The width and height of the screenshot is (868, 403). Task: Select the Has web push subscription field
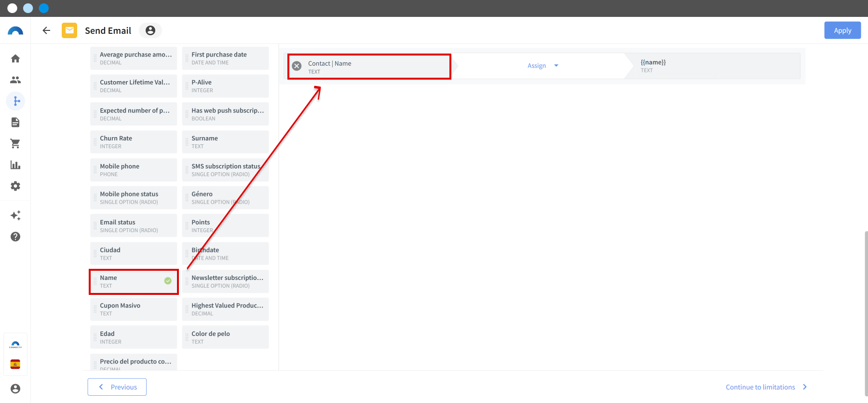(x=225, y=114)
